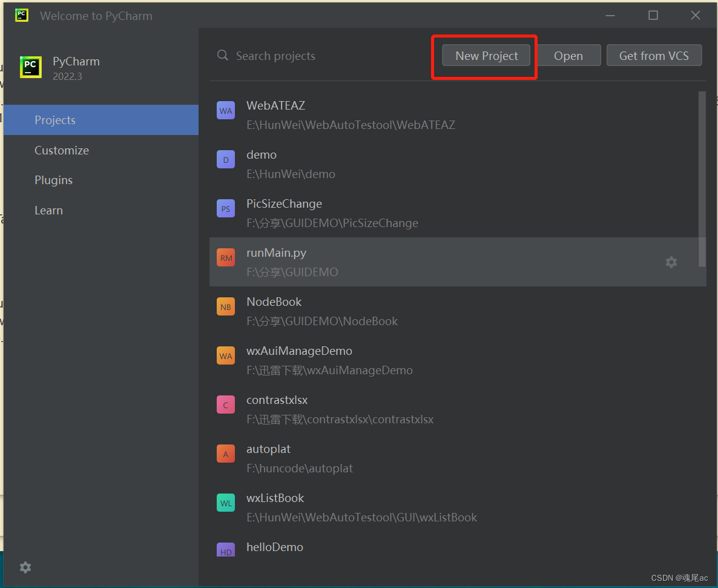The height and width of the screenshot is (588, 718).
Task: Click the A icon of autoplat
Action: pos(226,454)
